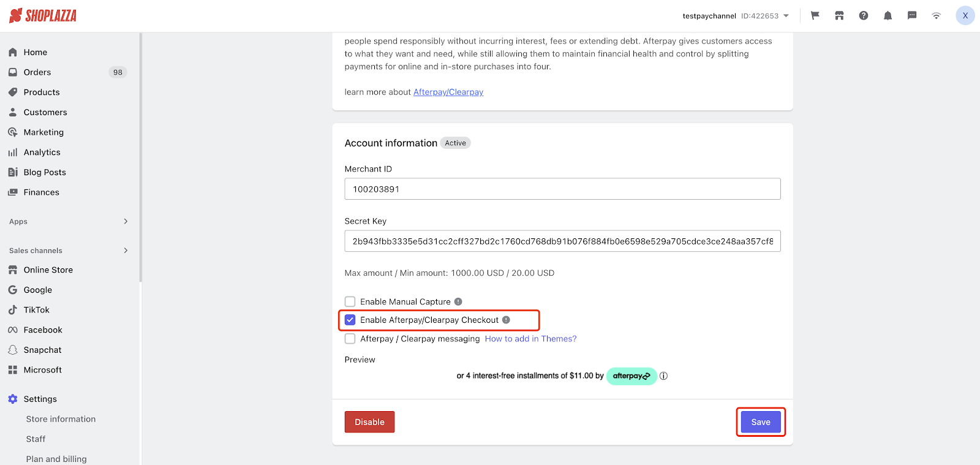Image resolution: width=980 pixels, height=465 pixels.
Task: Click info icon beside Afterpay/Clearpay Checkout
Action: (x=506, y=320)
